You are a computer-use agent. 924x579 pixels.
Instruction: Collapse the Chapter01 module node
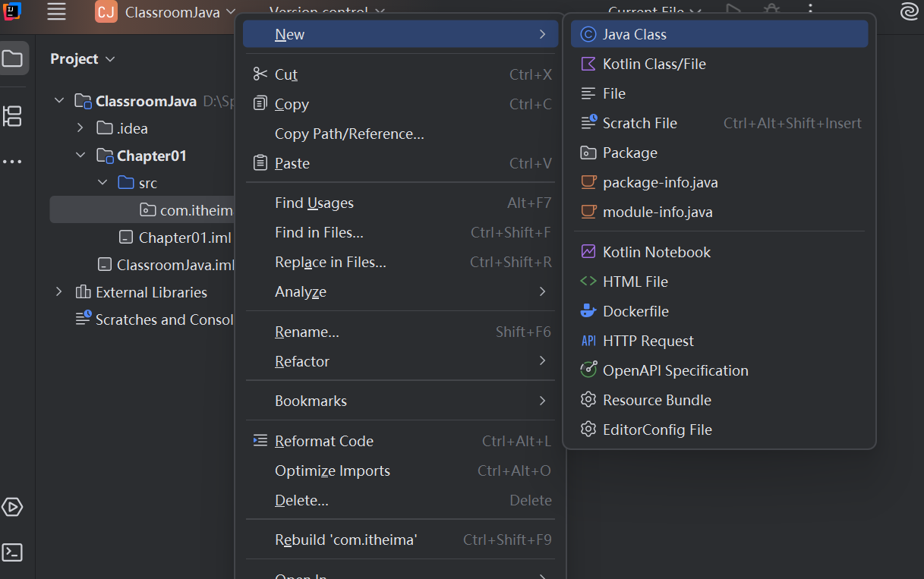click(x=80, y=156)
